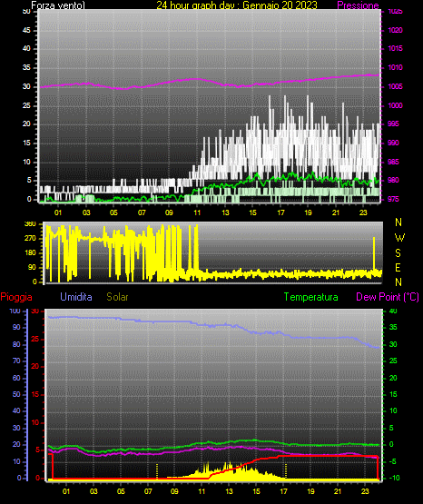Click the 35 value on temperature scale
423x504 pixels.
(x=393, y=327)
